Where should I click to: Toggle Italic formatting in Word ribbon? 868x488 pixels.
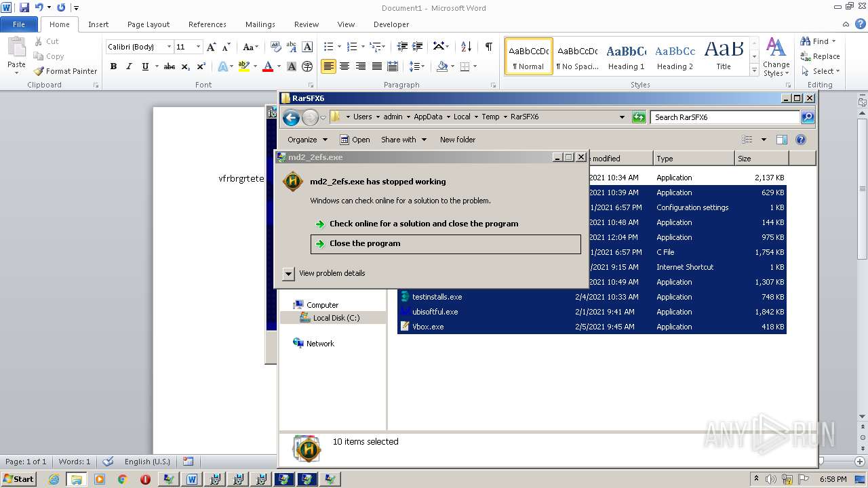[129, 66]
